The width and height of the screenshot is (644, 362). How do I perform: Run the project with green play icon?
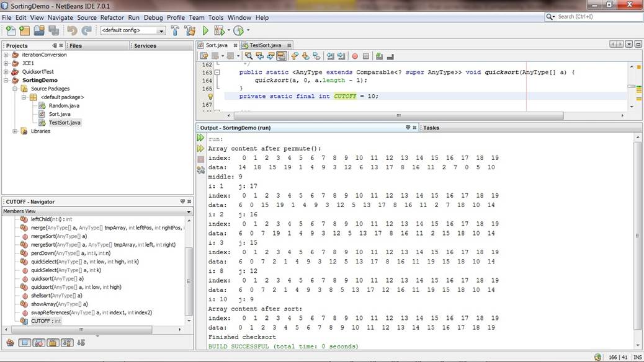205,30
